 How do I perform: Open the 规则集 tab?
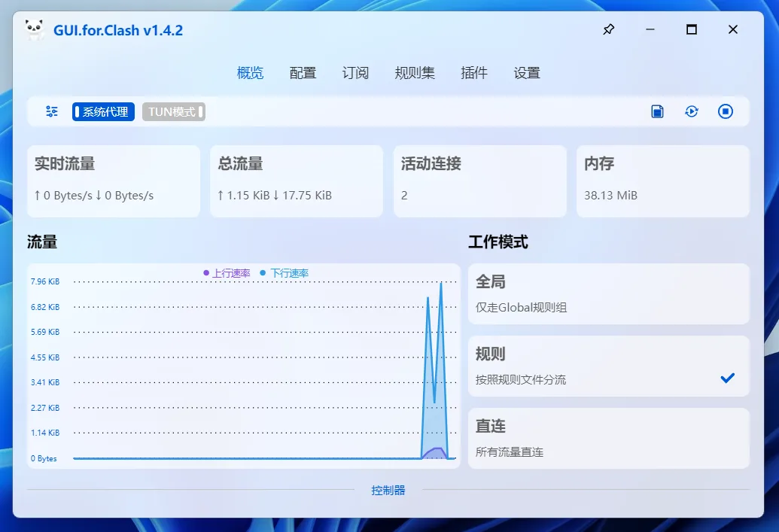415,73
